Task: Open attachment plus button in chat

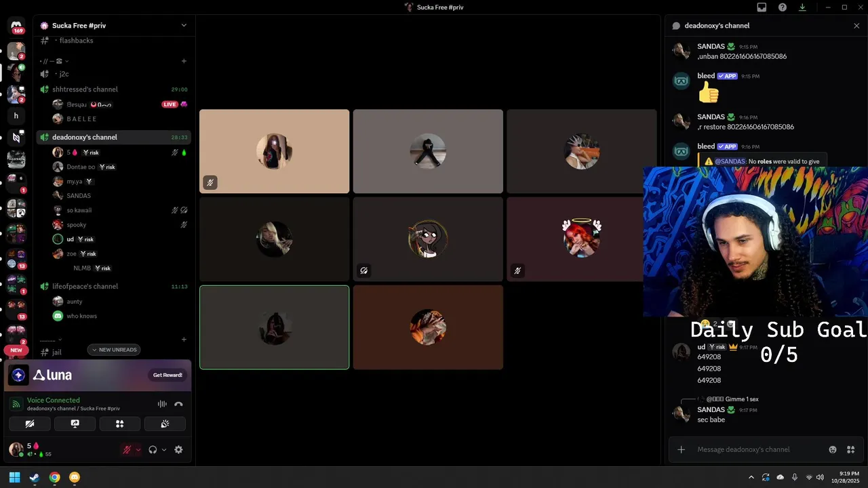Action: [x=681, y=449]
